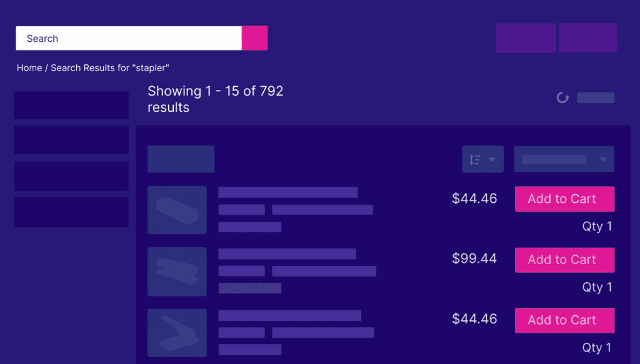Open the first product title link
The height and width of the screenshot is (364, 640).
click(287, 192)
